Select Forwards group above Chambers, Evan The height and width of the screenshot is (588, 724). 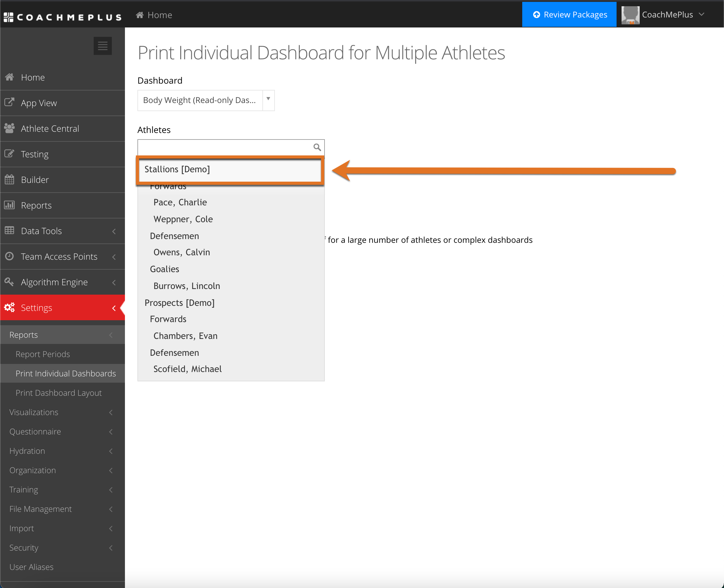[231, 319]
